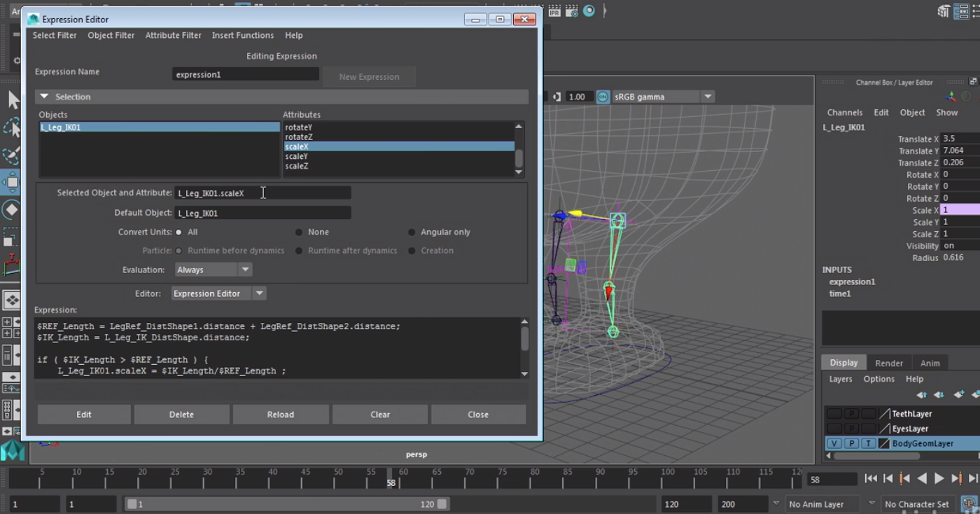Click the Reload button
The width and height of the screenshot is (980, 514).
280,415
